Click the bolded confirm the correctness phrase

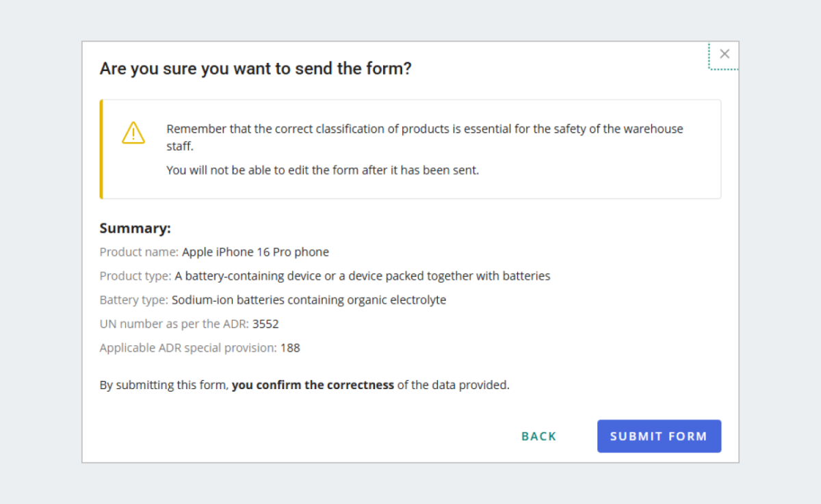(x=313, y=384)
